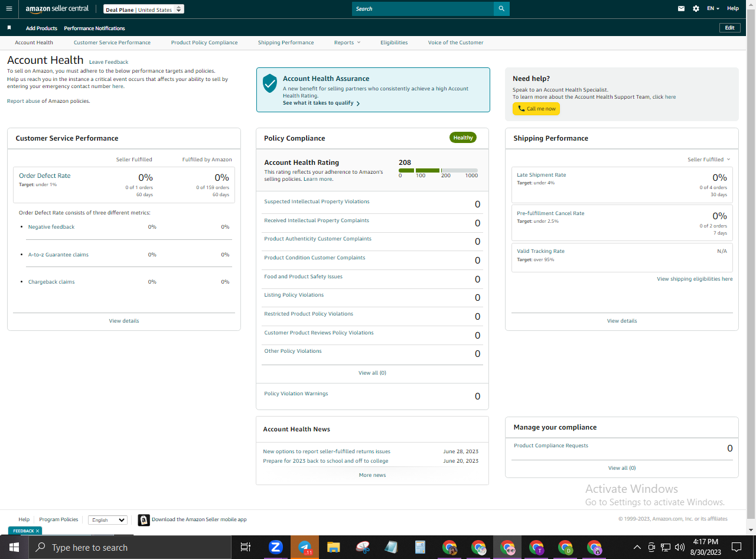Open Listing Policy Violations row
Screen dimensions: 756x559
tap(372, 296)
